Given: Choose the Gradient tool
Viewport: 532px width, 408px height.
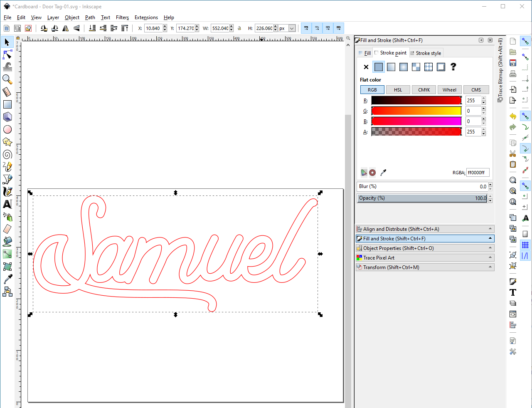Looking at the screenshot, I should point(7,254).
